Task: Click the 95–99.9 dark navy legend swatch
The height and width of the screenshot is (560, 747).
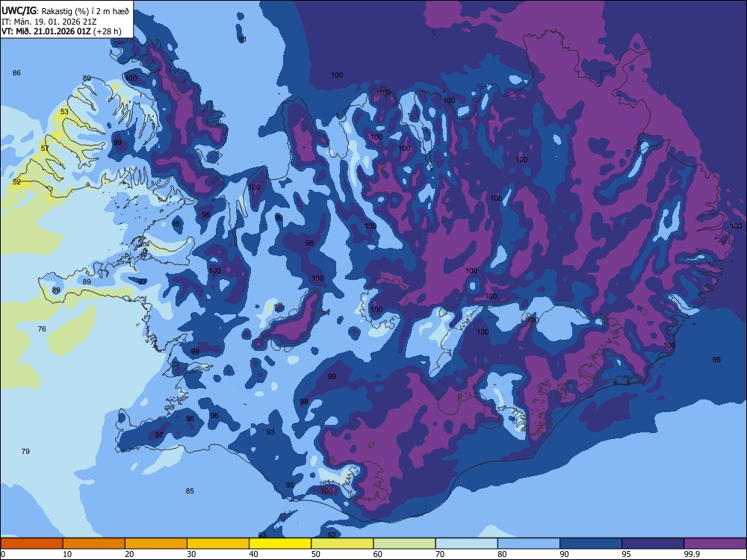Action: (653, 544)
